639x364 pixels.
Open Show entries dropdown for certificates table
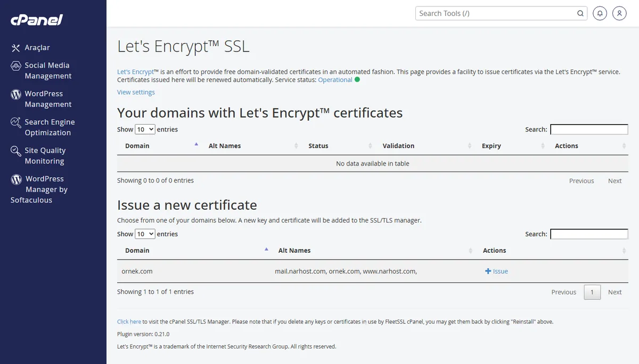(x=145, y=129)
